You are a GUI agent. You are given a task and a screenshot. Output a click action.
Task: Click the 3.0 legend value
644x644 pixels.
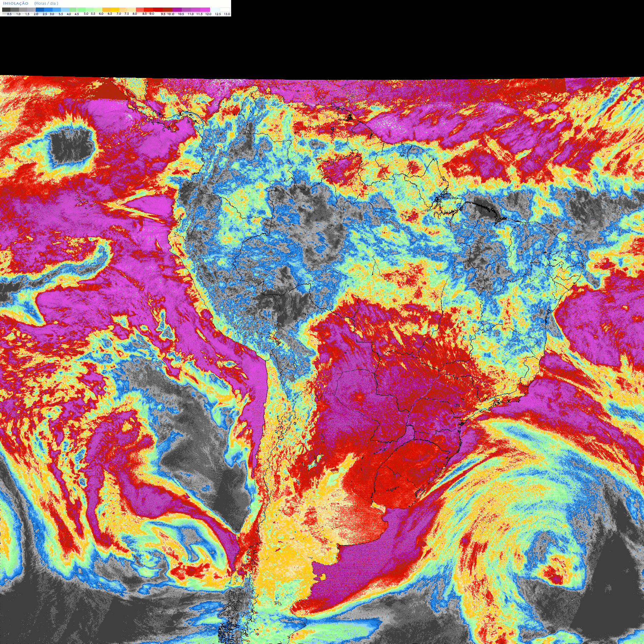coord(52,14)
